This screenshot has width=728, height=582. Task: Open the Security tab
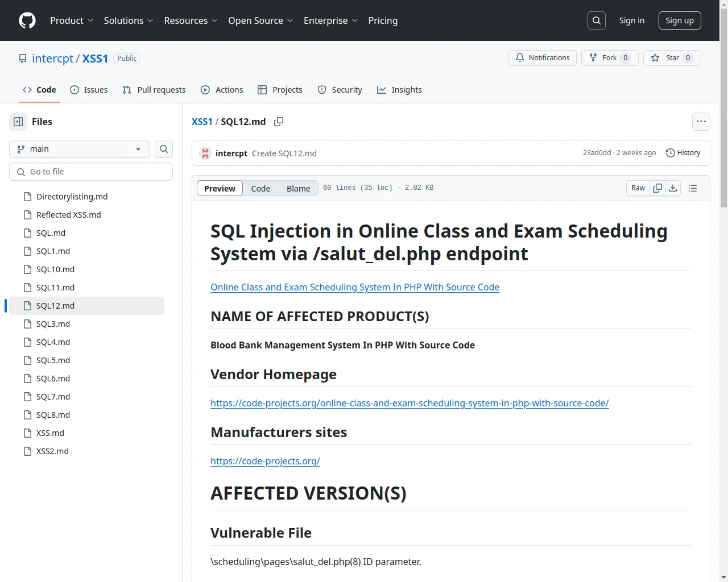click(340, 90)
